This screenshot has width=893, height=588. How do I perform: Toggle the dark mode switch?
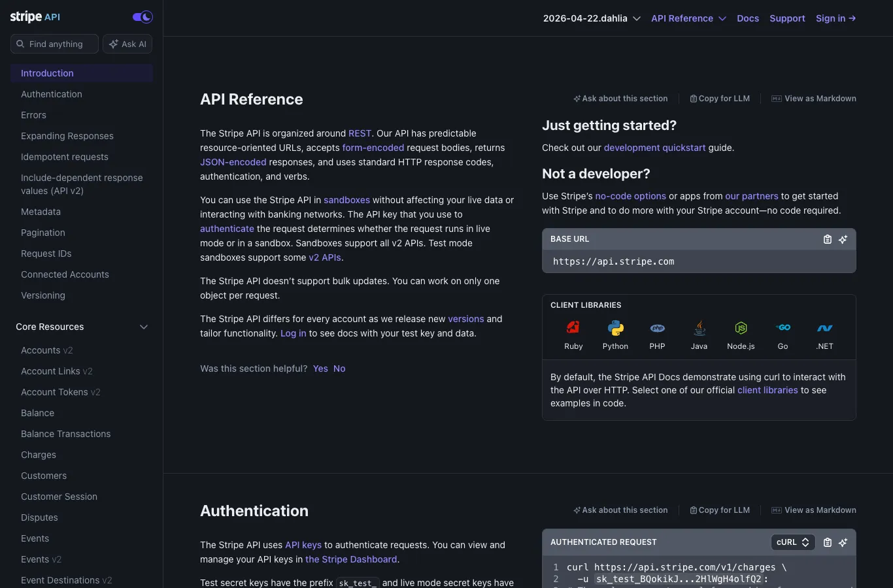(x=143, y=17)
